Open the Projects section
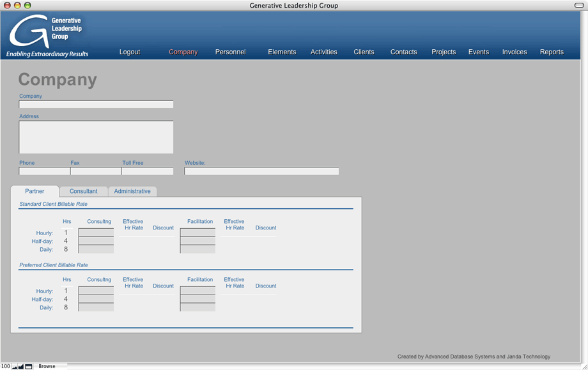The width and height of the screenshot is (588, 370). click(444, 52)
